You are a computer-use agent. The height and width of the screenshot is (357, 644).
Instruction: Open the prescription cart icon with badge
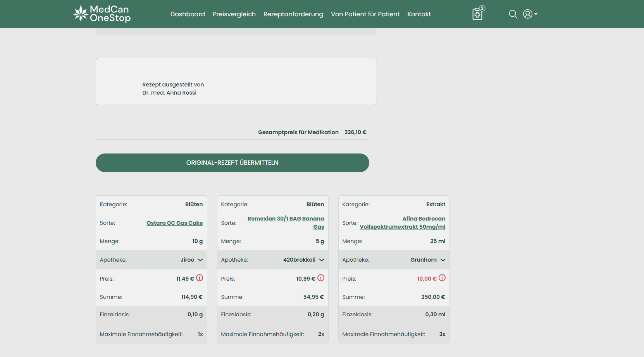coord(478,14)
